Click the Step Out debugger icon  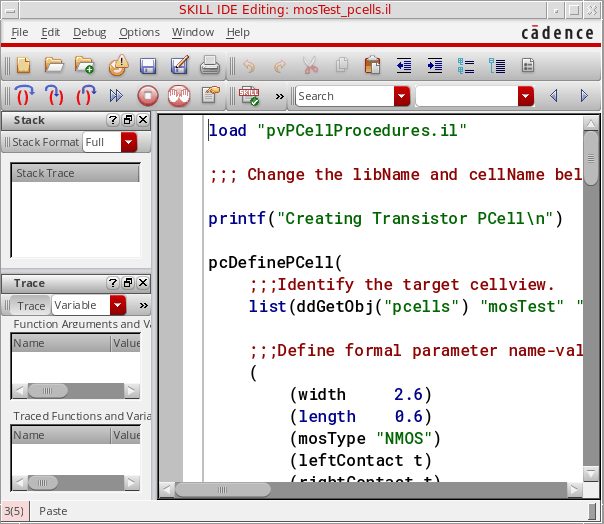point(86,95)
